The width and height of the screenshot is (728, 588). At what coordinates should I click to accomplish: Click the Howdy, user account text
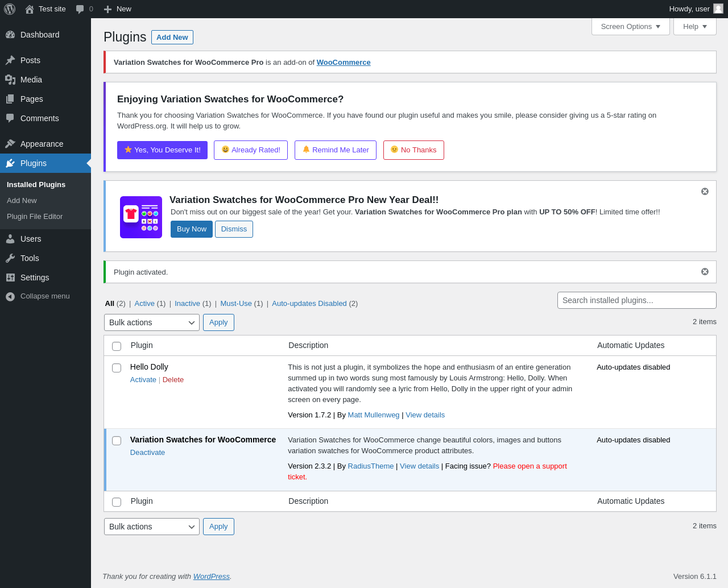click(x=689, y=9)
